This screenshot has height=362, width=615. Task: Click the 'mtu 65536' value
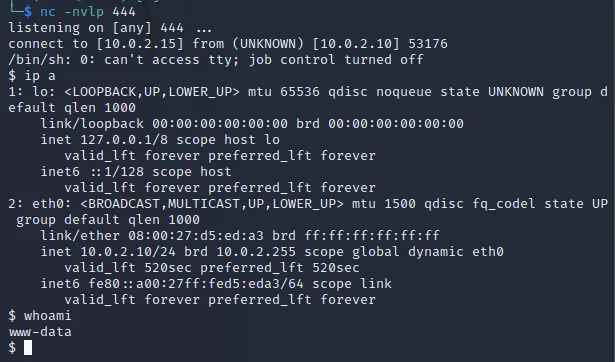pyautogui.click(x=284, y=92)
